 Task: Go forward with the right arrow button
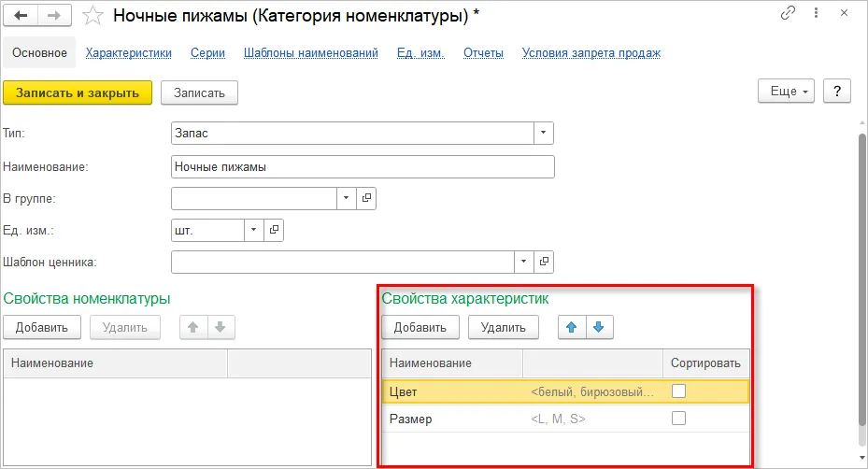point(54,16)
